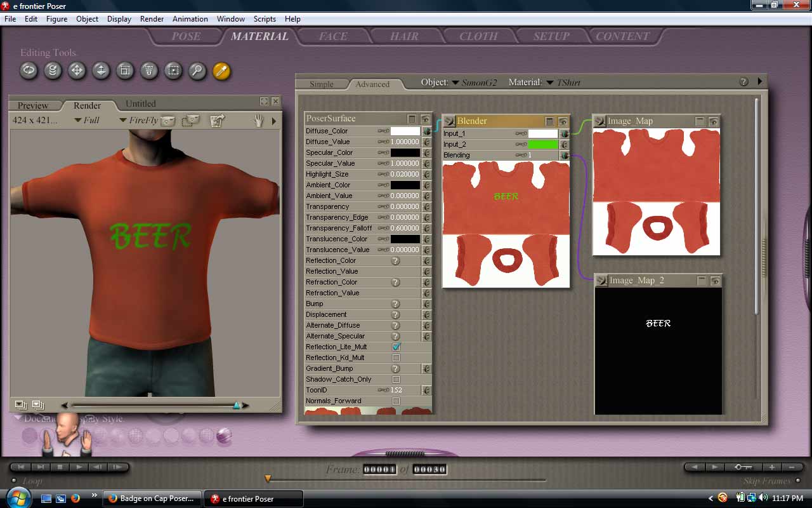Toggle preview eye icon on Blender node
The width and height of the screenshot is (812, 508).
pyautogui.click(x=563, y=121)
